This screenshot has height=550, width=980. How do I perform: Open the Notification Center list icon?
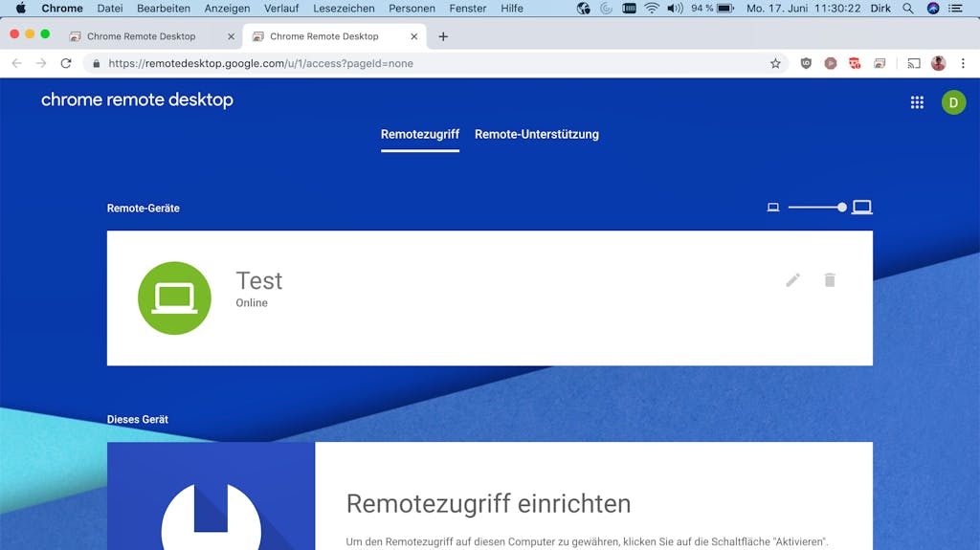[955, 8]
